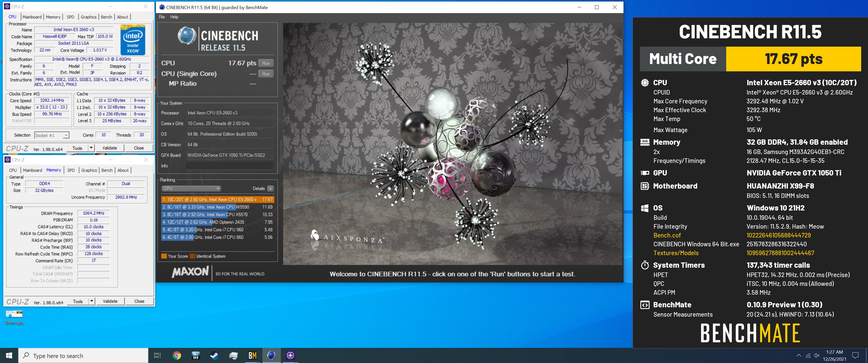
Task: Click the Cinebench taskbar icon
Action: [x=271, y=355]
